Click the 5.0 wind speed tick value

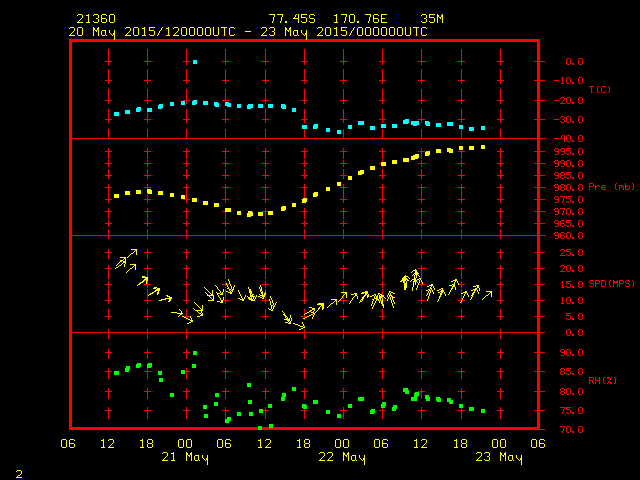coord(574,317)
